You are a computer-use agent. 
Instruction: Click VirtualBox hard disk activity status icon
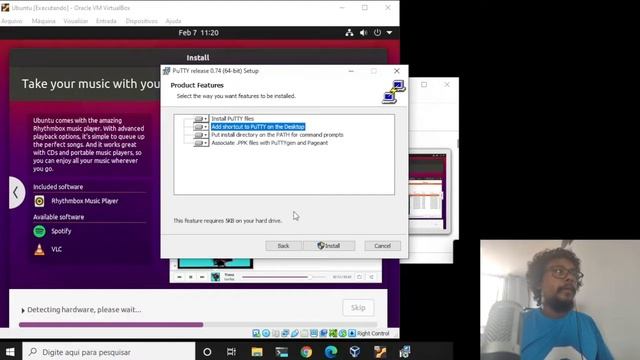(x=256, y=333)
